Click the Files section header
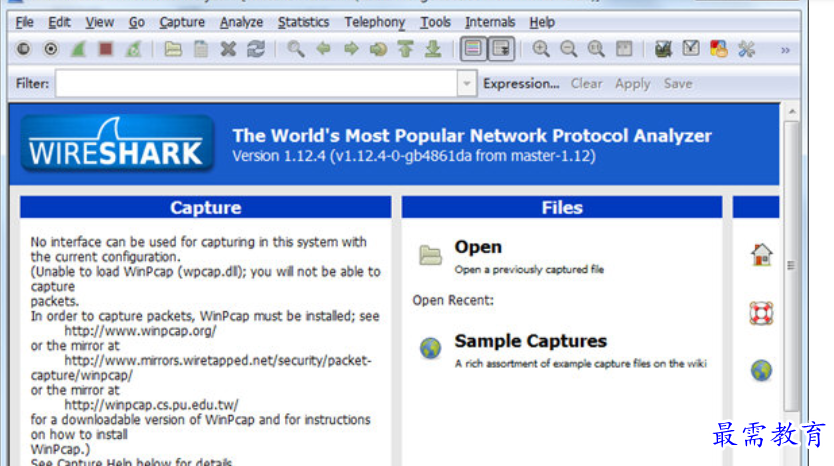Viewport: 834px width, 466px height. 562,207
